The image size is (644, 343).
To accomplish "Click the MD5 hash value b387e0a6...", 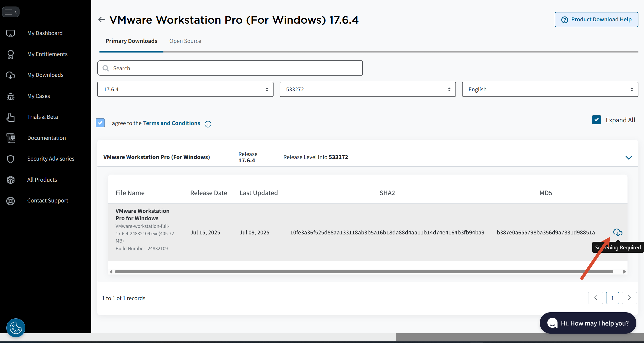I will (x=546, y=233).
